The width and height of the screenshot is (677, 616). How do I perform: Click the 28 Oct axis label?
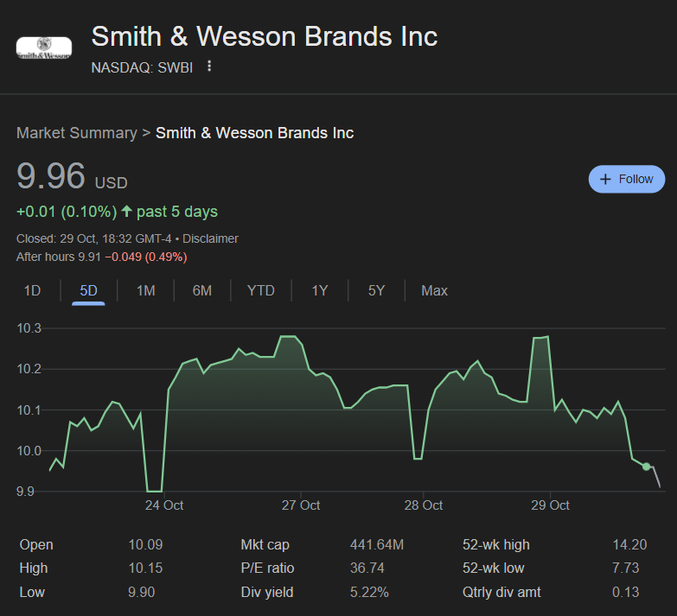[424, 505]
